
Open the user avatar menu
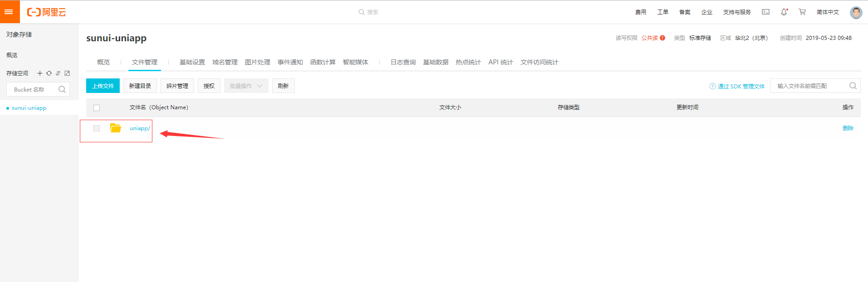click(856, 12)
